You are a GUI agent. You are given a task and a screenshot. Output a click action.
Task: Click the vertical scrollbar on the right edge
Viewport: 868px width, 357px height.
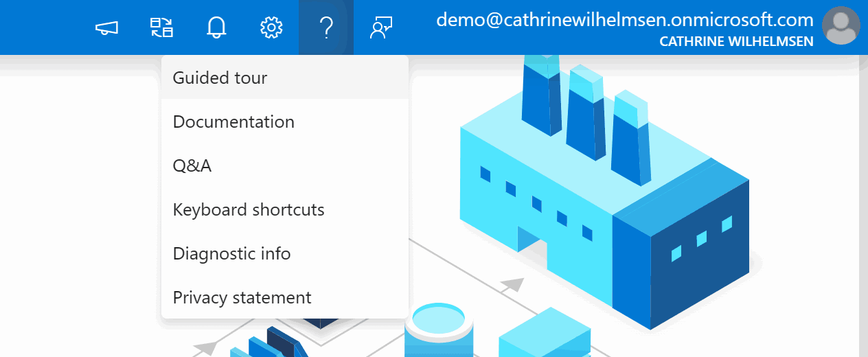pyautogui.click(x=863, y=206)
